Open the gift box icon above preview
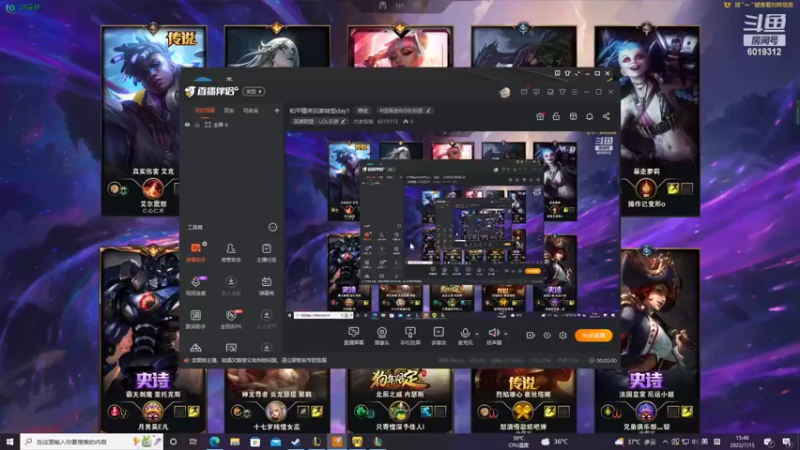The image size is (800, 450). pyautogui.click(x=540, y=116)
